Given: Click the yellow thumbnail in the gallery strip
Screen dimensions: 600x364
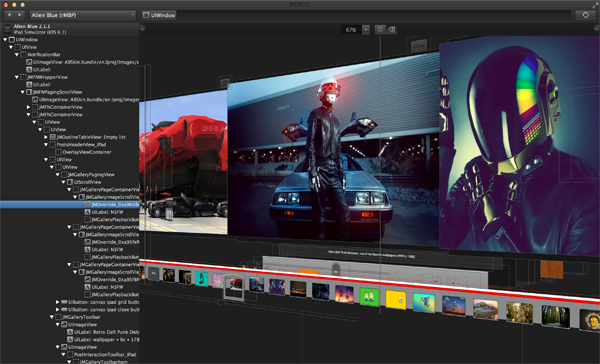Looking at the screenshot, I should (396, 300).
